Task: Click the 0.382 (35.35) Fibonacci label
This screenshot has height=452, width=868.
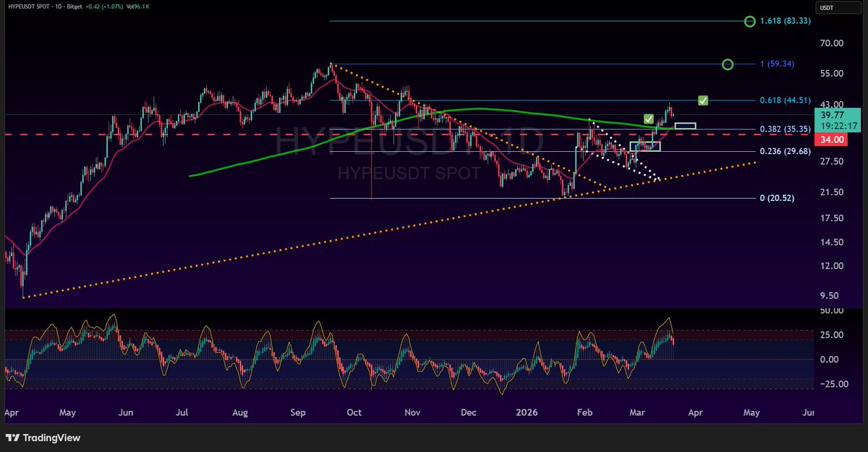Action: pyautogui.click(x=785, y=129)
